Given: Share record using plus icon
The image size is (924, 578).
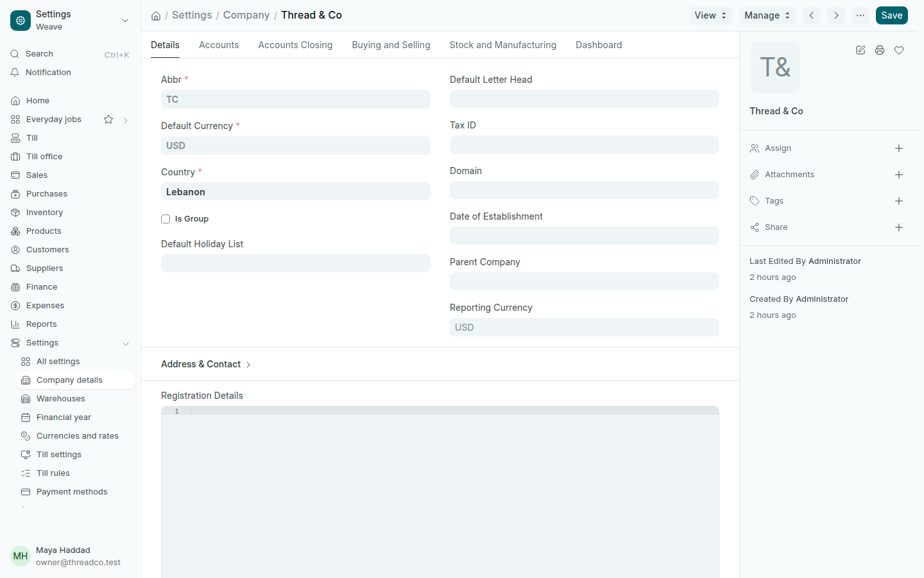Looking at the screenshot, I should point(899,227).
